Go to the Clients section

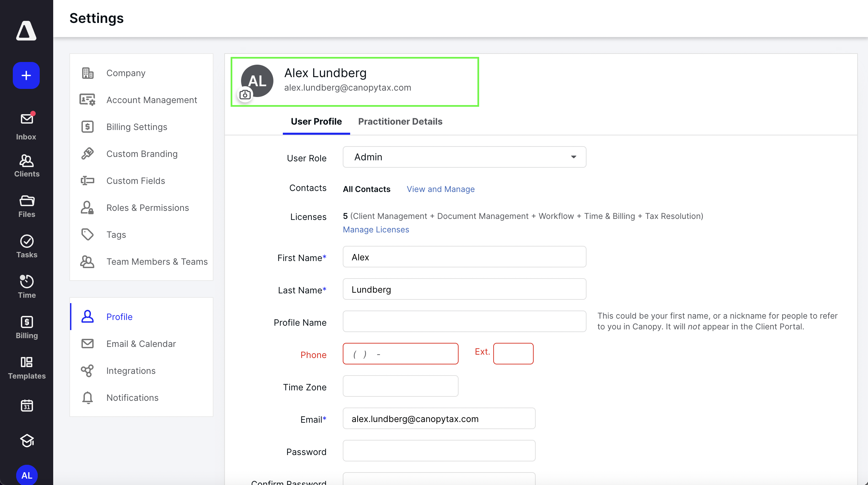26,165
